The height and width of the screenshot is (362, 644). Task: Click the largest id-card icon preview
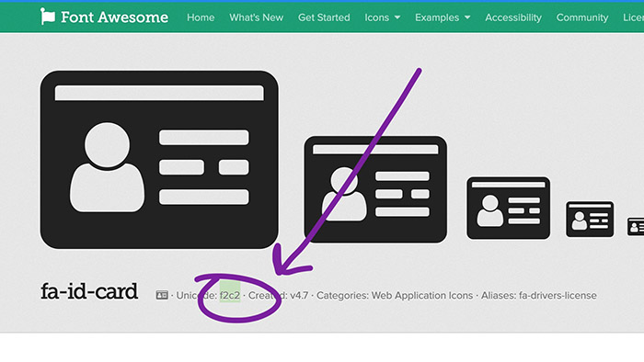[x=159, y=160]
